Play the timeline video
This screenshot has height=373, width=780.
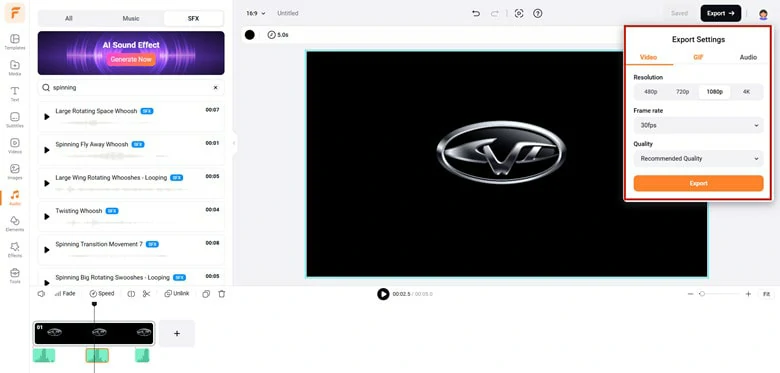383,294
